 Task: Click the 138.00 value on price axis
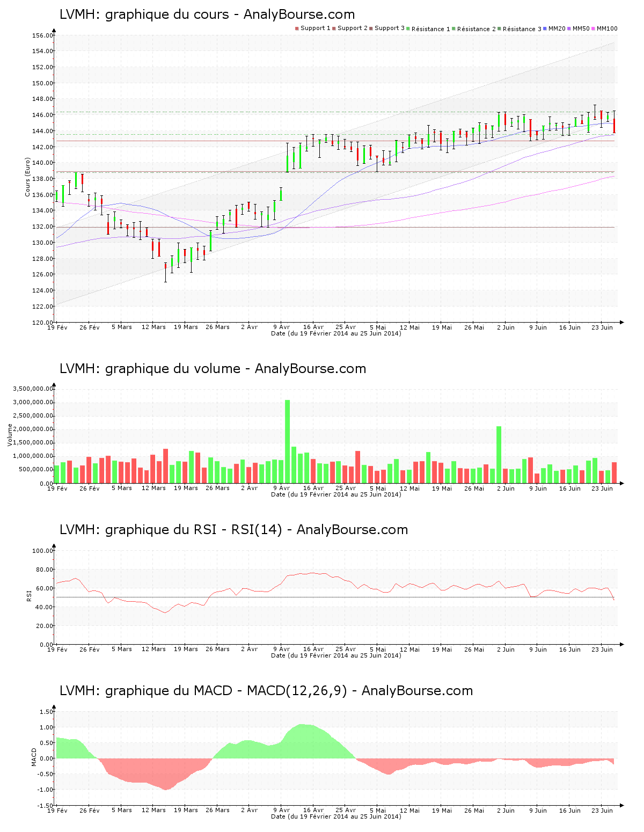[x=42, y=179]
